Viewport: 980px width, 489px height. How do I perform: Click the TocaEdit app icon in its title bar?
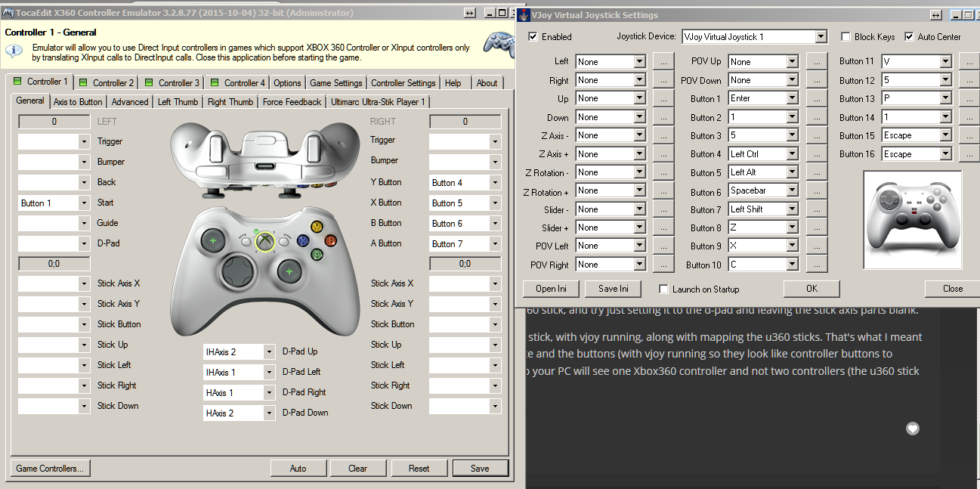click(8, 13)
